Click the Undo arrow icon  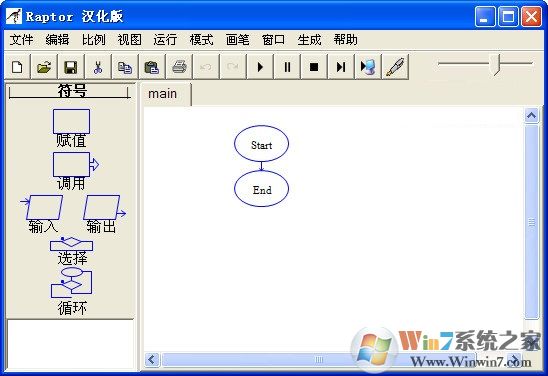(206, 66)
